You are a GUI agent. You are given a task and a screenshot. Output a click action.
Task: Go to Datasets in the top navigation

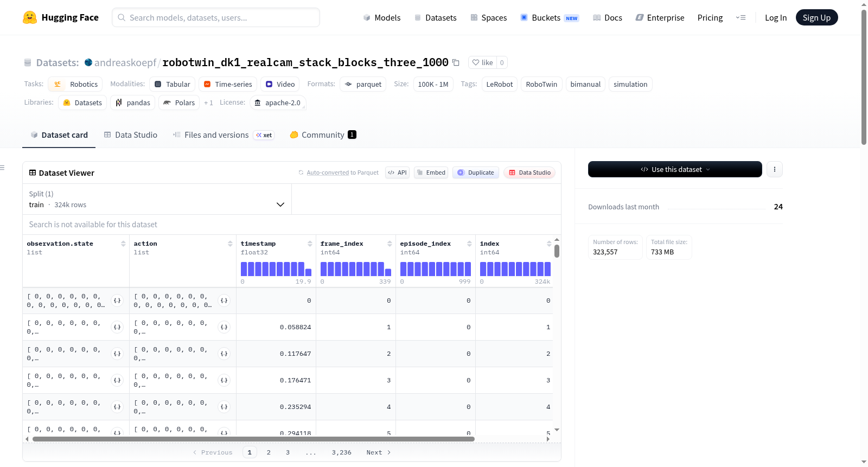[435, 18]
